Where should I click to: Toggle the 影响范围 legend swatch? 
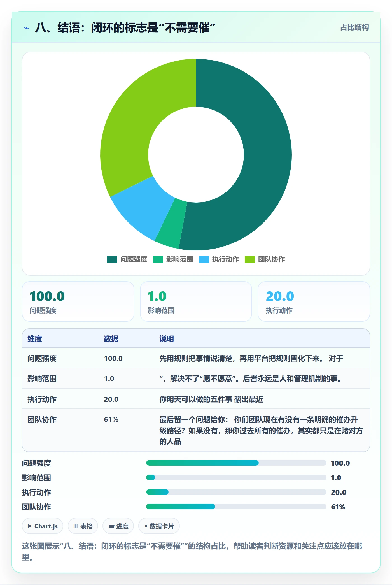(x=158, y=259)
